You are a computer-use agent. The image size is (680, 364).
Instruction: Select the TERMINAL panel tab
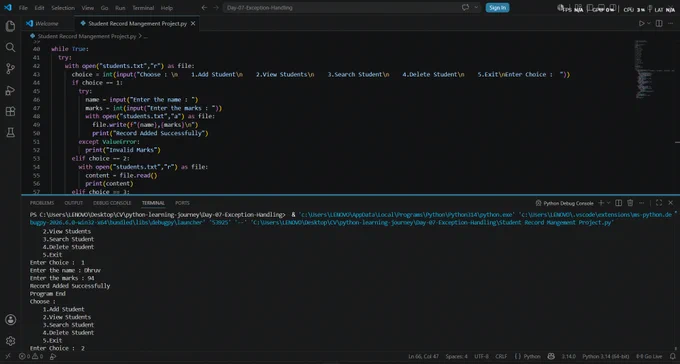pos(153,203)
